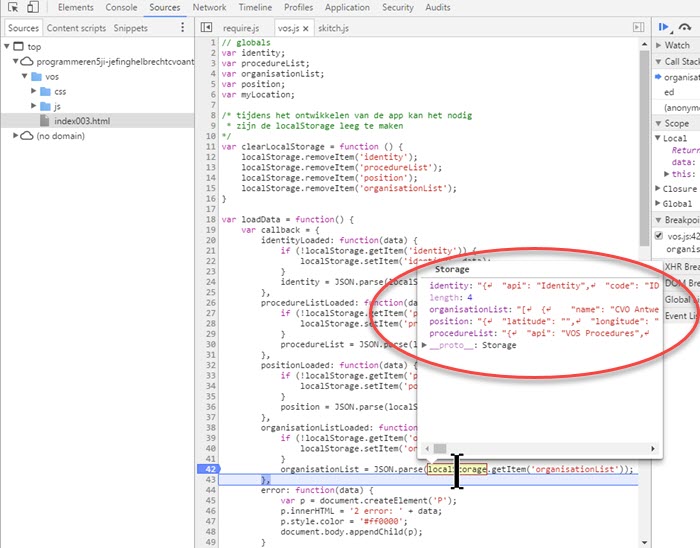Open the Audits tab
The width and height of the screenshot is (700, 548).
click(438, 8)
